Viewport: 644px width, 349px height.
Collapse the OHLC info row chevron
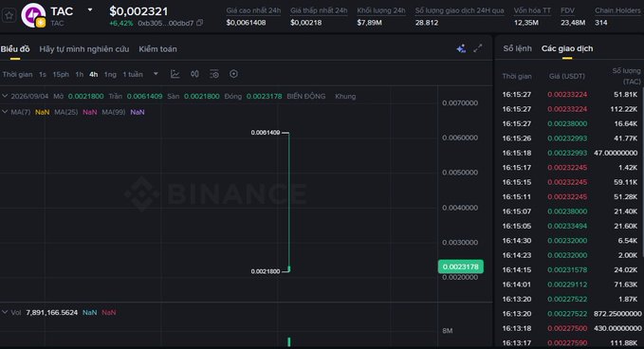click(x=5, y=96)
